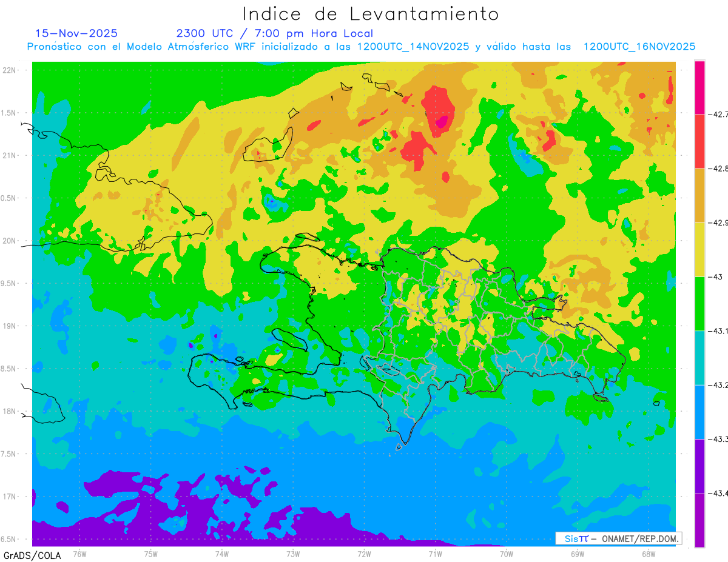Click the colorbar value -43.4
Image resolution: width=728 pixels, height=562 pixels.
[718, 493]
